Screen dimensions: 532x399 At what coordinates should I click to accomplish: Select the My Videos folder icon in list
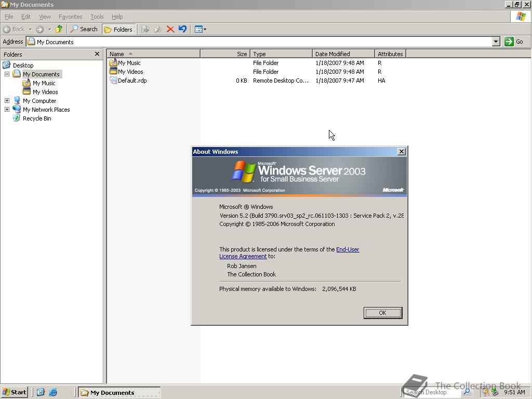tap(113, 72)
